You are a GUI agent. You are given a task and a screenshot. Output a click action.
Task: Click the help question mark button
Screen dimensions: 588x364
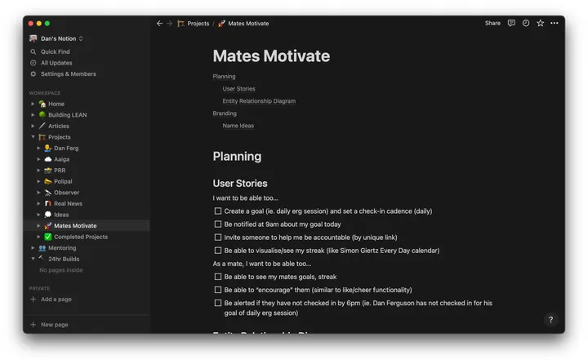pos(550,320)
